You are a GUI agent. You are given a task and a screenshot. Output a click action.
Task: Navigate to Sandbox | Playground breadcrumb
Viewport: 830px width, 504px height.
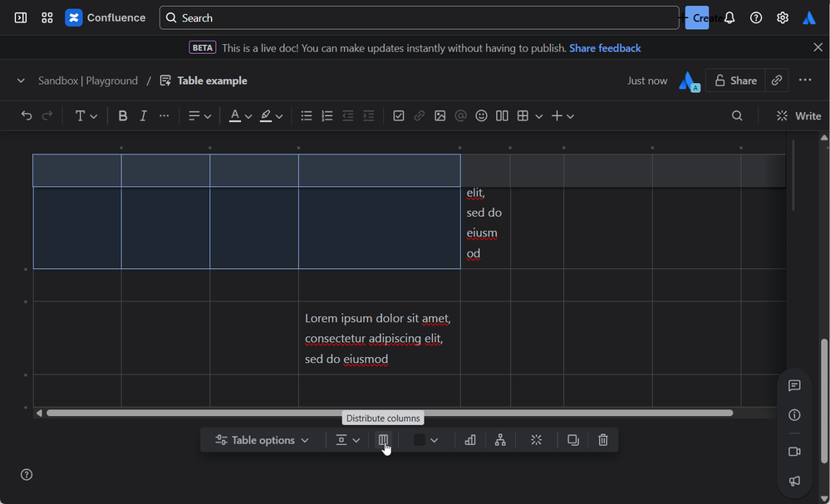coord(88,81)
